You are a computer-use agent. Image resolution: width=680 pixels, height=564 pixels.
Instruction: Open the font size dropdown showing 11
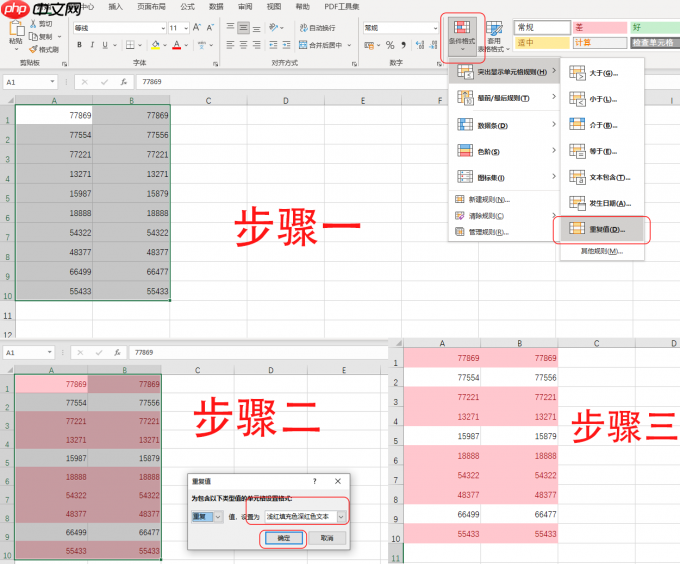pyautogui.click(x=186, y=28)
